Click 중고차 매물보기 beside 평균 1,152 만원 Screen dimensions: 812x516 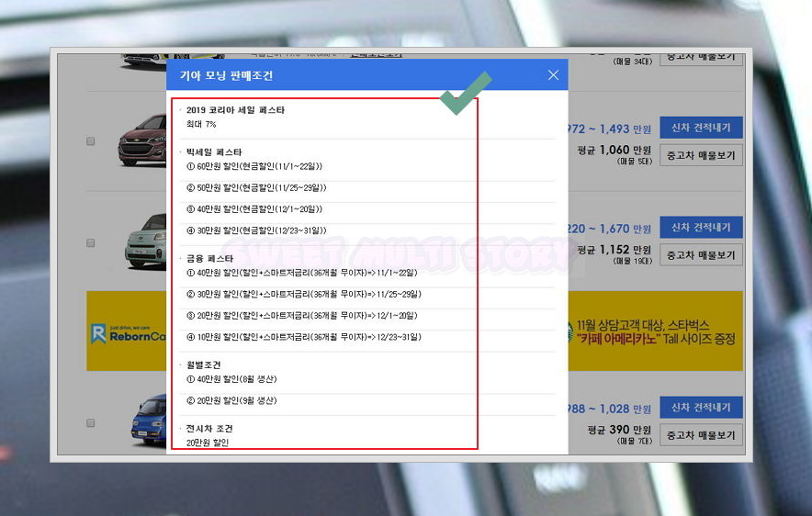[701, 255]
